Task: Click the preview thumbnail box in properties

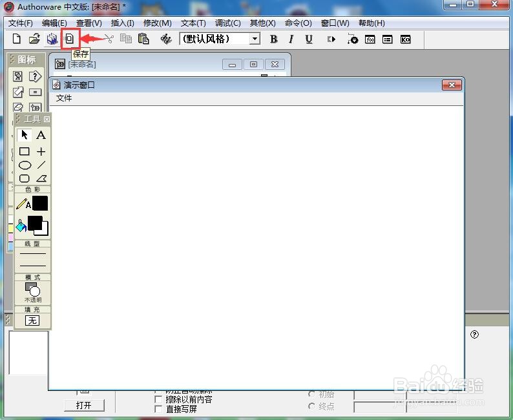Action: [x=28, y=352]
